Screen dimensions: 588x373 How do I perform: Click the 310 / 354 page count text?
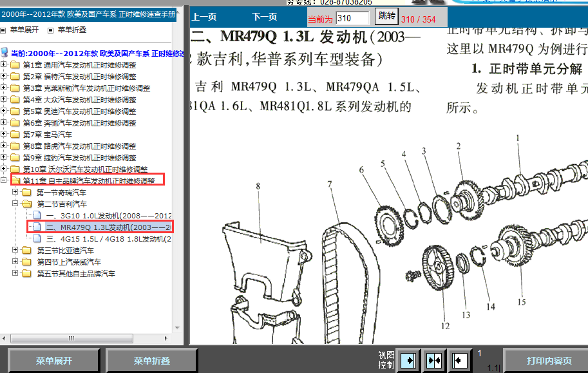(418, 19)
